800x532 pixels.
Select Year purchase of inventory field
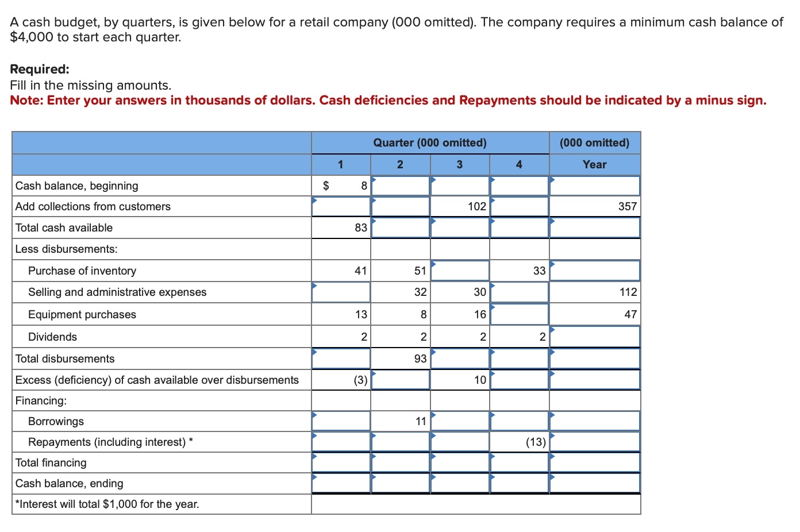coord(595,271)
